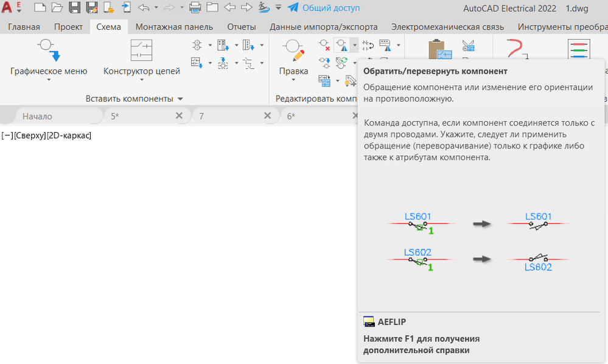Click the attribute tag with blue triangle icon
This screenshot has height=364, width=608.
(x=385, y=46)
